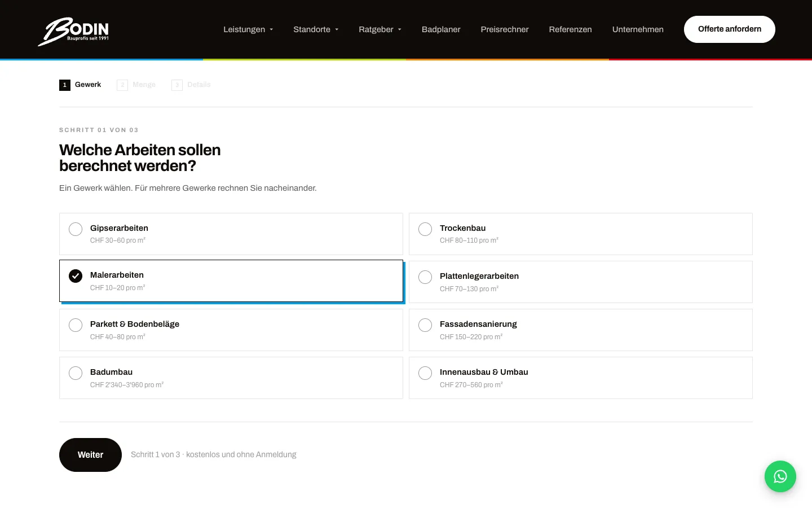Select the Fassadensanierung radio option

581,330
